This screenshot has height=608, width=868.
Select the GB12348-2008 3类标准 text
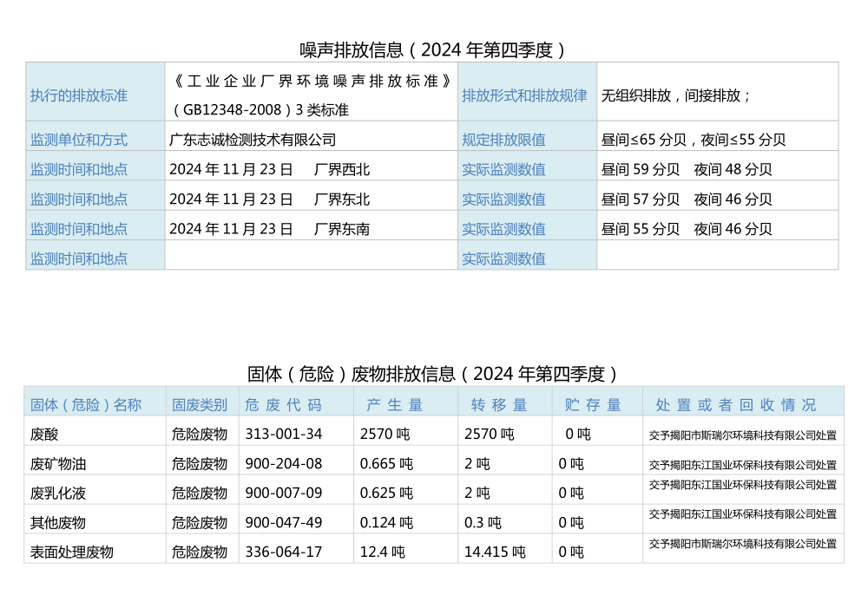(260, 109)
